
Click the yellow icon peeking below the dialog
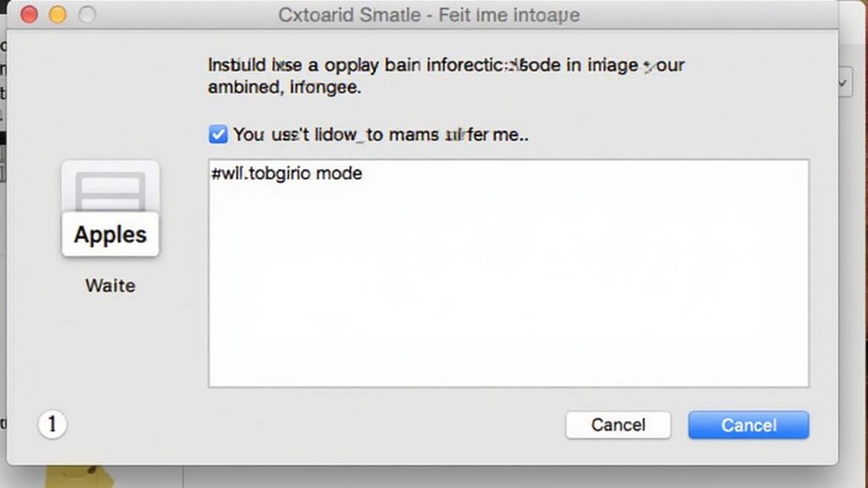click(79, 475)
